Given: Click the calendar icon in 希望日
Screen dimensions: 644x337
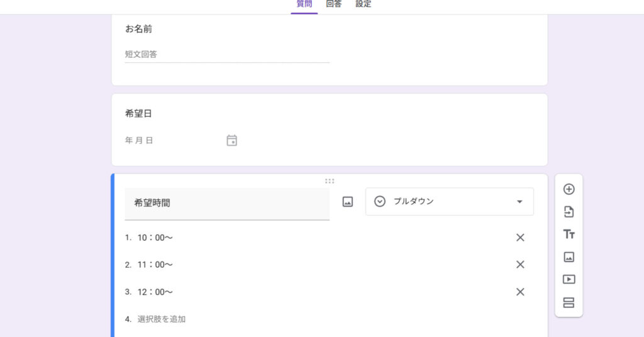Looking at the screenshot, I should tap(231, 140).
